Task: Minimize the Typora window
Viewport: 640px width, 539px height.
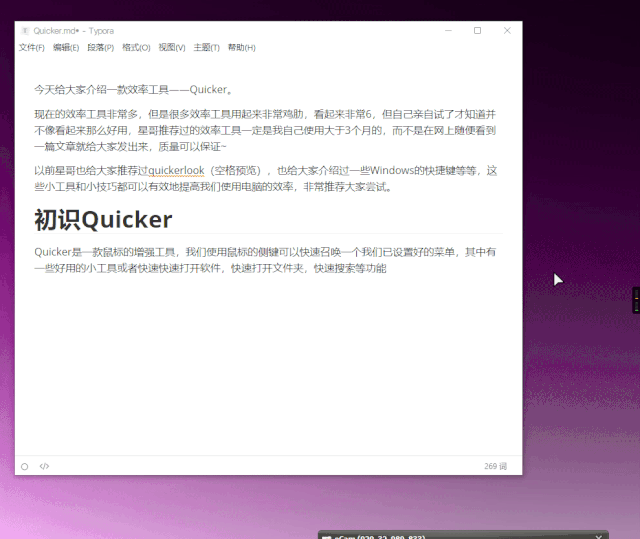Action: point(446,31)
